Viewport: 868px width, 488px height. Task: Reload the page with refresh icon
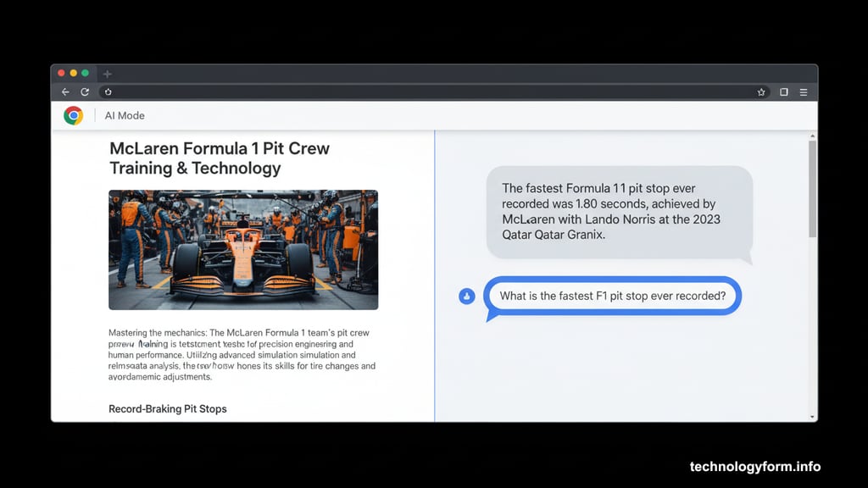pos(85,91)
